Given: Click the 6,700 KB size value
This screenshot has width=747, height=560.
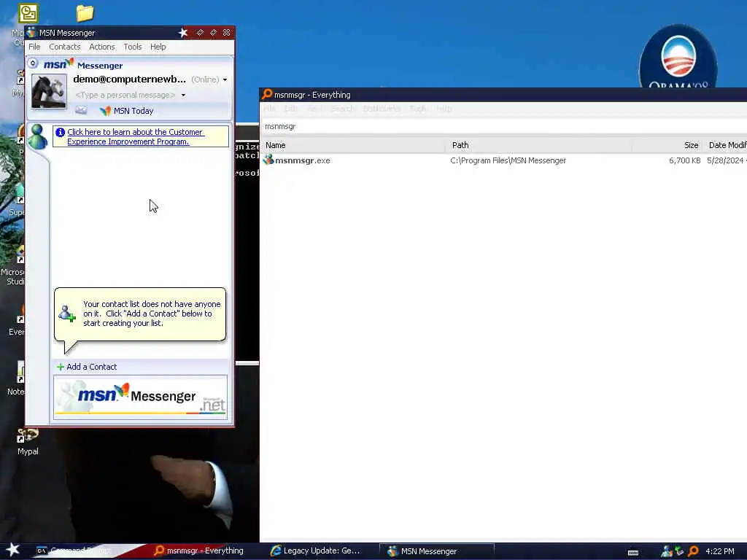Looking at the screenshot, I should pyautogui.click(x=684, y=160).
